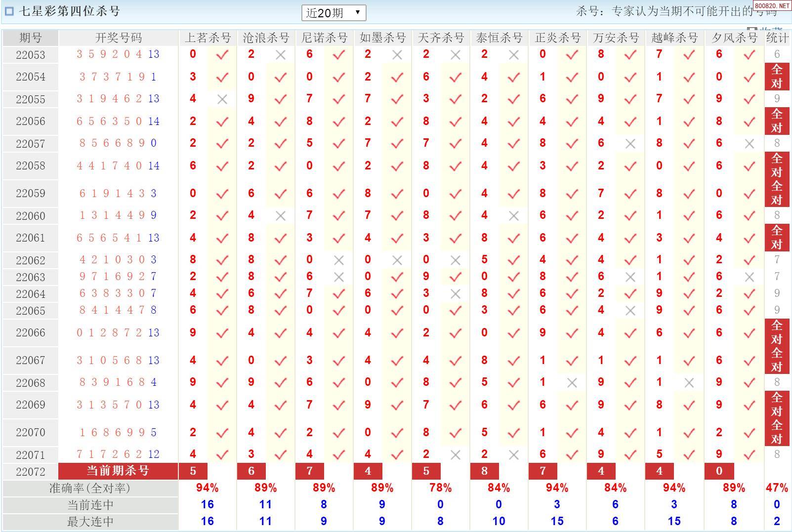The width and height of the screenshot is (792, 532).
Task: Click the red 全对 cell in row 22061
Action: tap(777, 238)
